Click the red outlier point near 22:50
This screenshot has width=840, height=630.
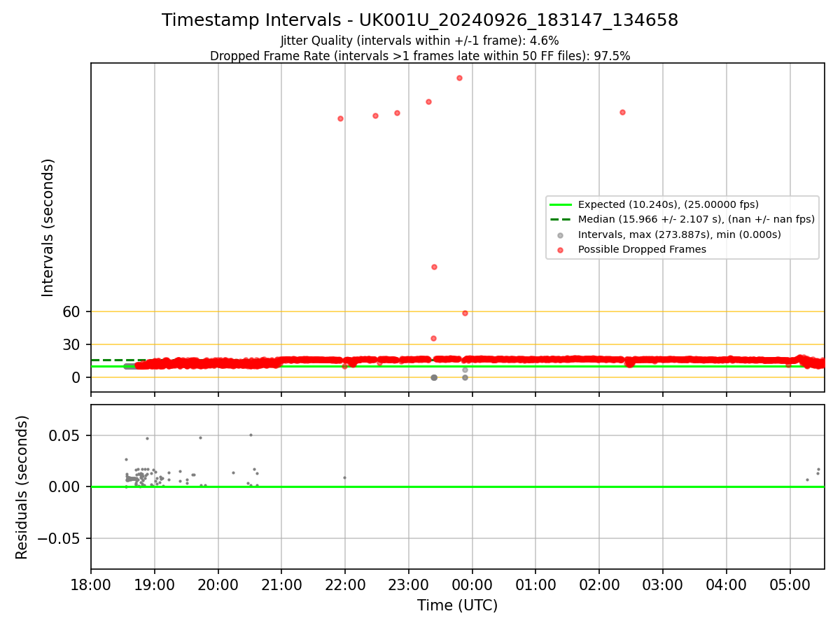(x=397, y=113)
